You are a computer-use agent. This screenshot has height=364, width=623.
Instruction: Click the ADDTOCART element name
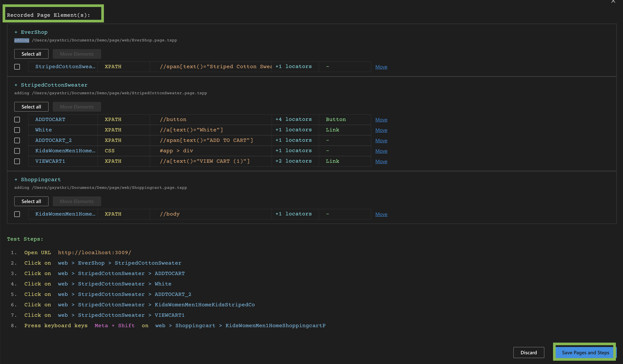(x=50, y=120)
